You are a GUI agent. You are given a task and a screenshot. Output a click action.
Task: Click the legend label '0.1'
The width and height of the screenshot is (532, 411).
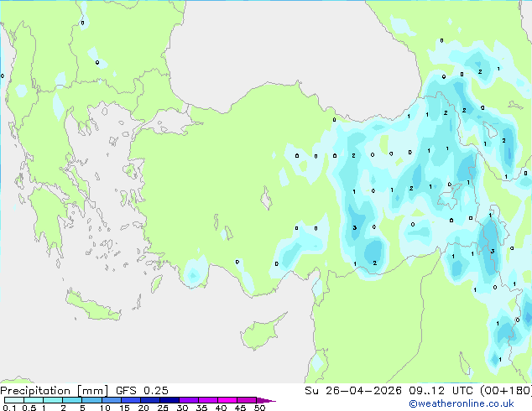pos(9,408)
